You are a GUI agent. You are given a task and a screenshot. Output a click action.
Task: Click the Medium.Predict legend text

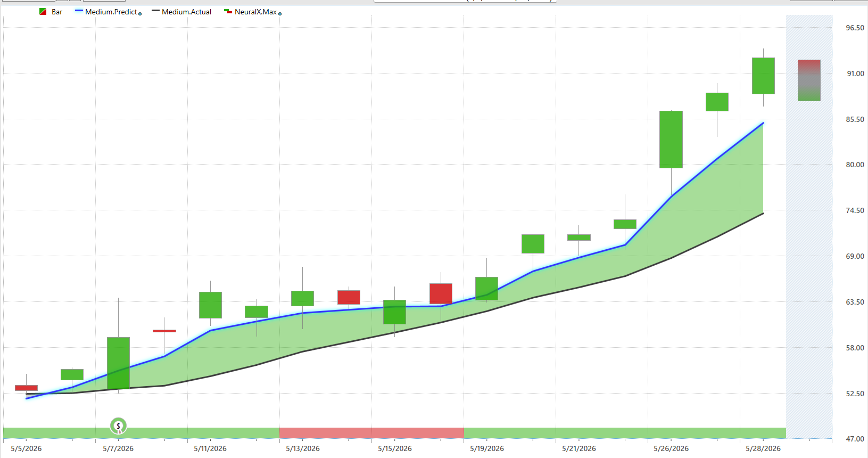(111, 12)
